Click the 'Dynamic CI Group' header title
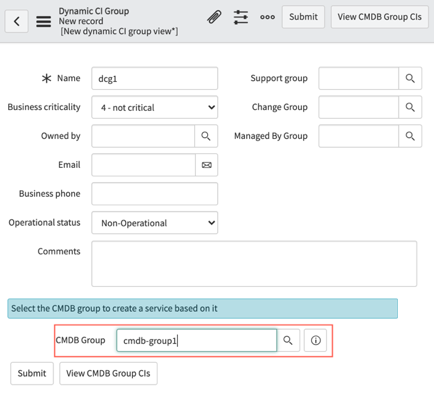Screen dimensions: 434x394 94,11
